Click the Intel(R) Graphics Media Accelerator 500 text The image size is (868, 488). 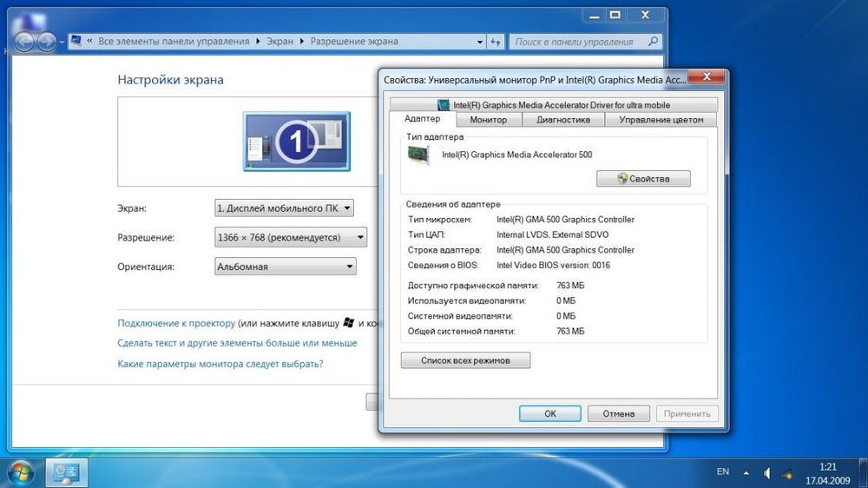click(517, 155)
